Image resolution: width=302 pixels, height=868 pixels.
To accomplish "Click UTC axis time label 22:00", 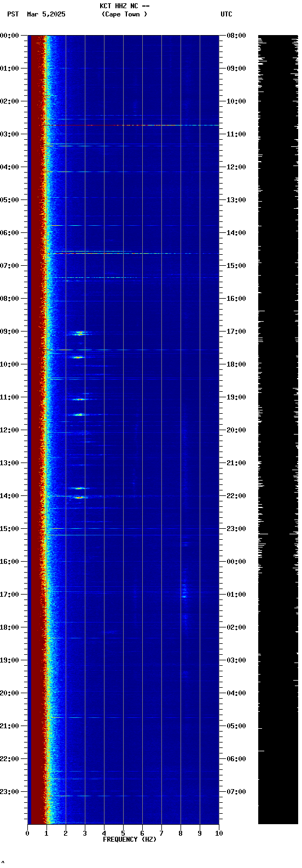I will coord(236,496).
